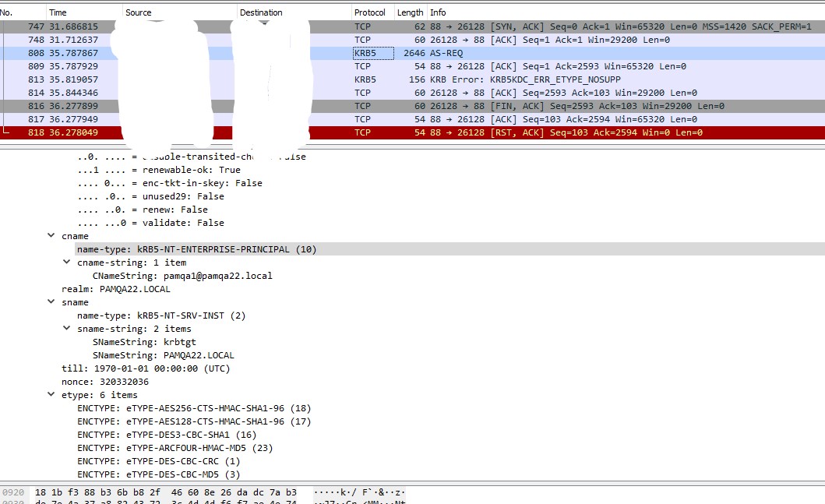
Task: Select the validate: False flag line
Action: click(x=150, y=223)
